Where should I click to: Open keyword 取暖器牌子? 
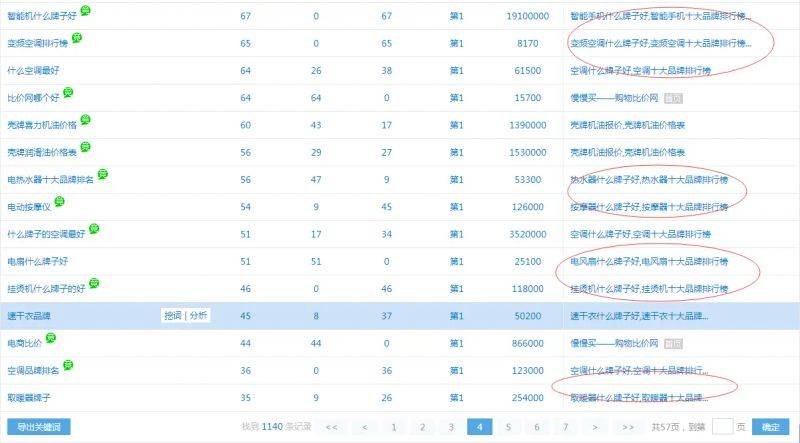29,398
